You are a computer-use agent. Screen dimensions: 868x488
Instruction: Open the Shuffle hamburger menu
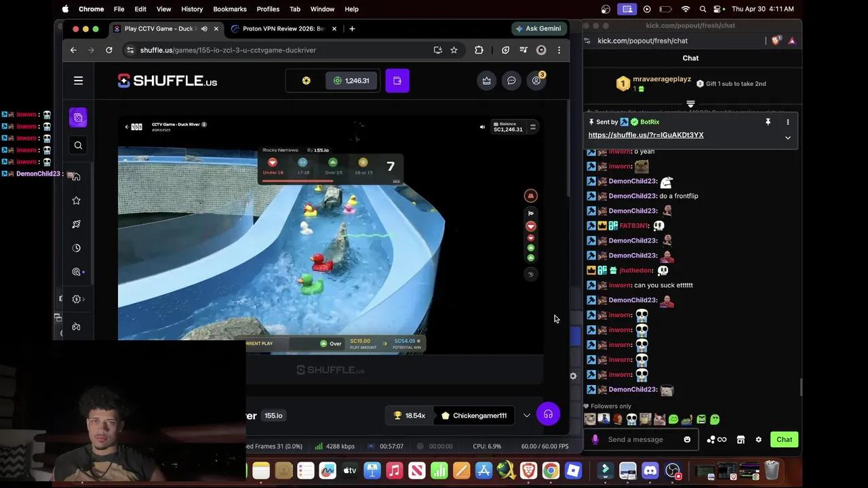(x=78, y=81)
